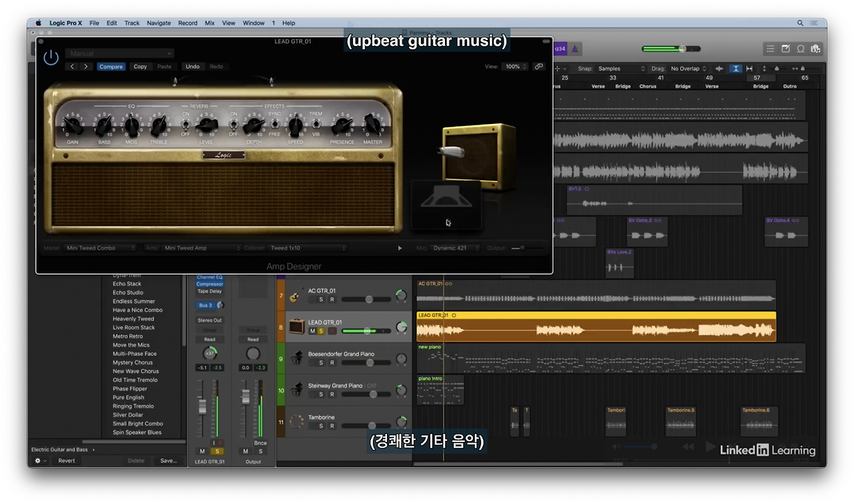Click the Boesendorfer Grand Piano icon

point(296,359)
